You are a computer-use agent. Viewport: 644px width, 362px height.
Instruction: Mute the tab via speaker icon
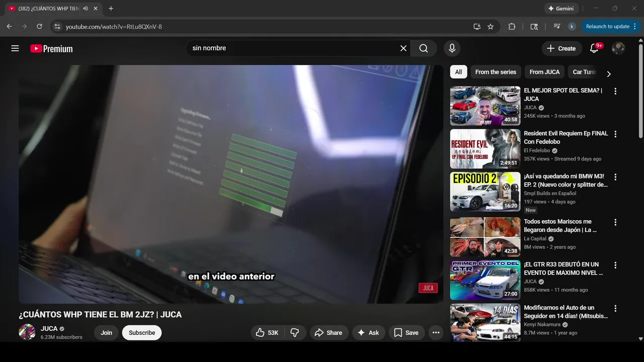tap(86, 9)
